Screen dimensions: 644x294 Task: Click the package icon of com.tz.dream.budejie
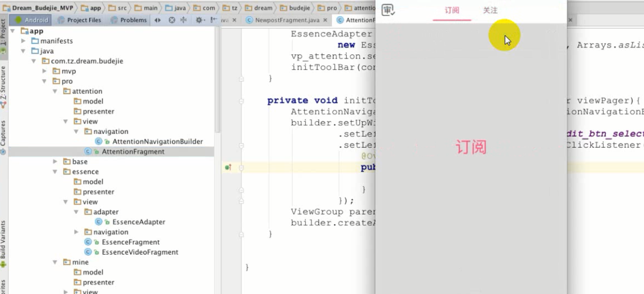[x=46, y=61]
